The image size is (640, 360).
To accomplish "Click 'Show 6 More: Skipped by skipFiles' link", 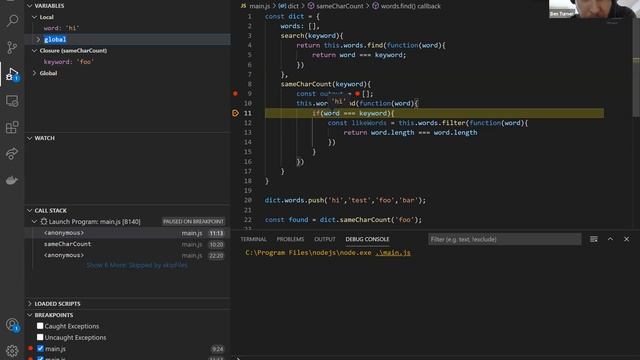I will pos(137,265).
